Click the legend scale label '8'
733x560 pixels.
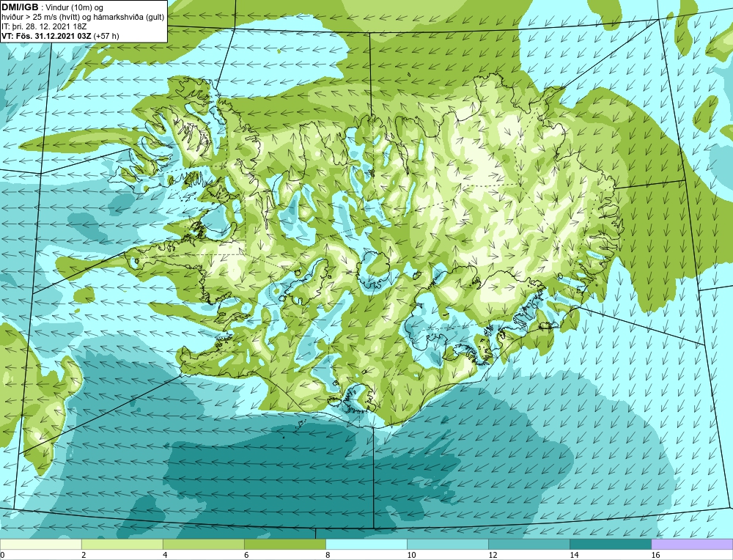point(328,555)
